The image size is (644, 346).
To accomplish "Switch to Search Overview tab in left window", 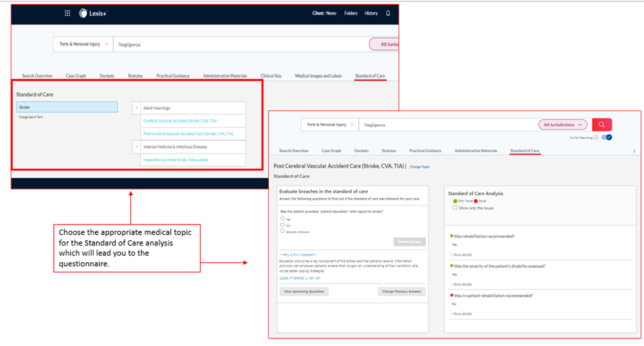I will point(37,76).
